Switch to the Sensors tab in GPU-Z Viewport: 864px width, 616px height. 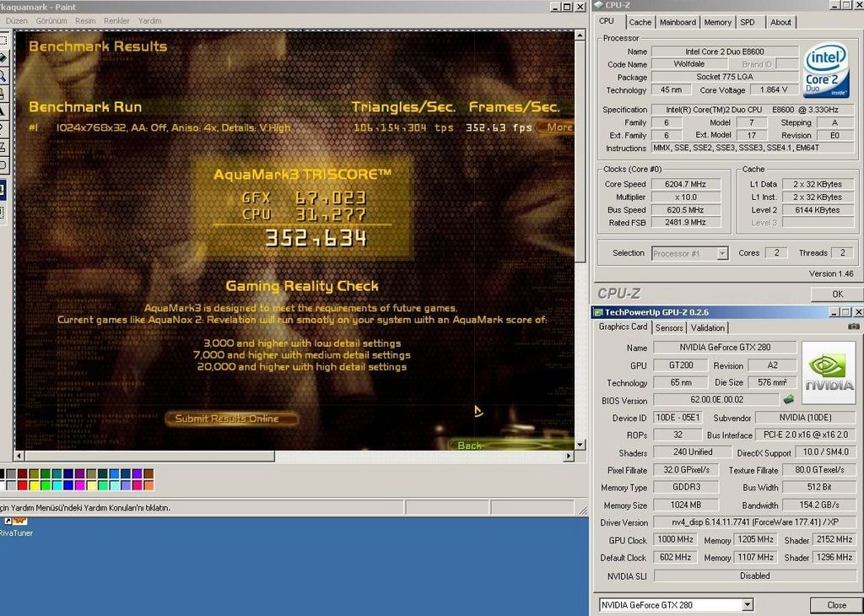669,328
